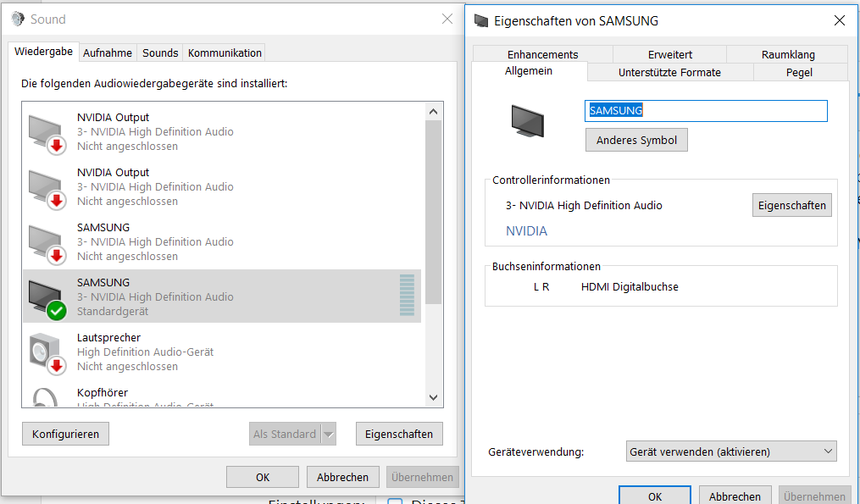Select the second NVIDIA Output device icon

tap(47, 189)
